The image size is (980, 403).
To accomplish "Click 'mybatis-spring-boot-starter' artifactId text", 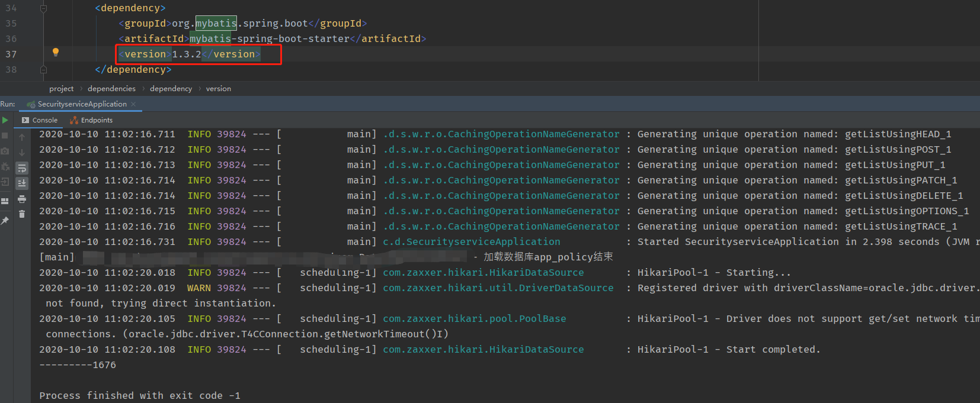I will [x=270, y=38].
